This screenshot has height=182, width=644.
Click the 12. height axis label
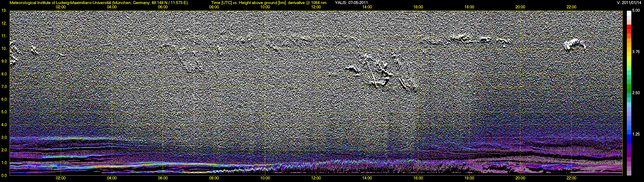(4, 23)
